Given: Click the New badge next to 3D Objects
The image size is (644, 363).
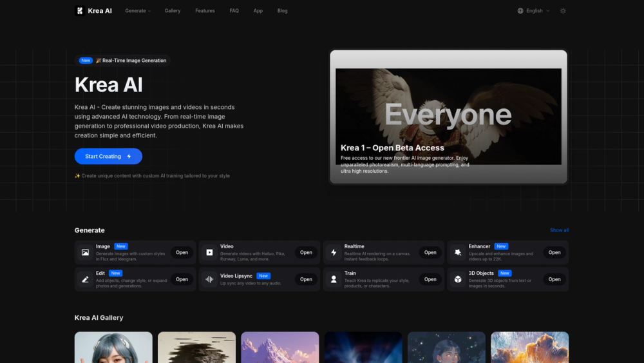Looking at the screenshot, I should pos(504,273).
